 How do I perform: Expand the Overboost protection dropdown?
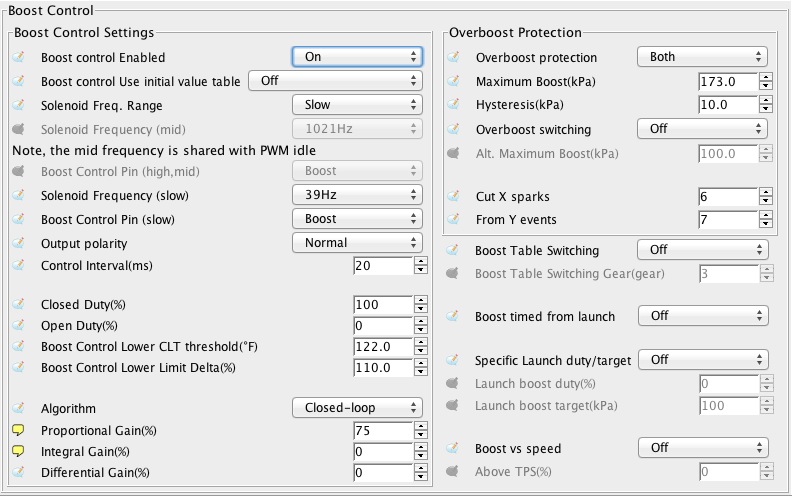[x=702, y=57]
